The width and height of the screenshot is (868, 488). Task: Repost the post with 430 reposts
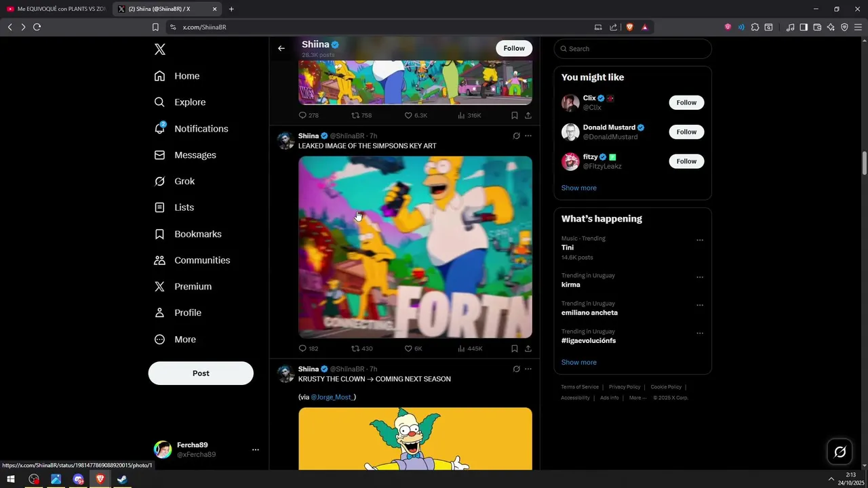(361, 348)
